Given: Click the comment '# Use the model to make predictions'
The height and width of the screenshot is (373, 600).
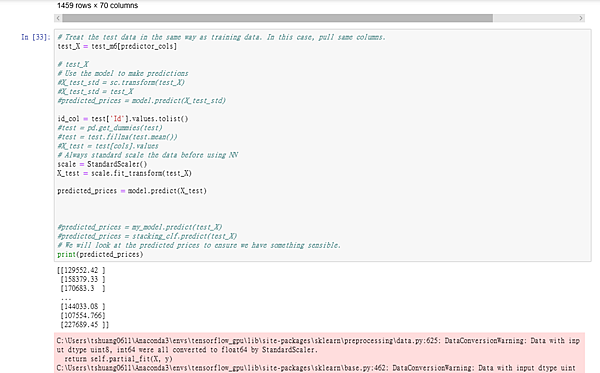Looking at the screenshot, I should (x=123, y=73).
